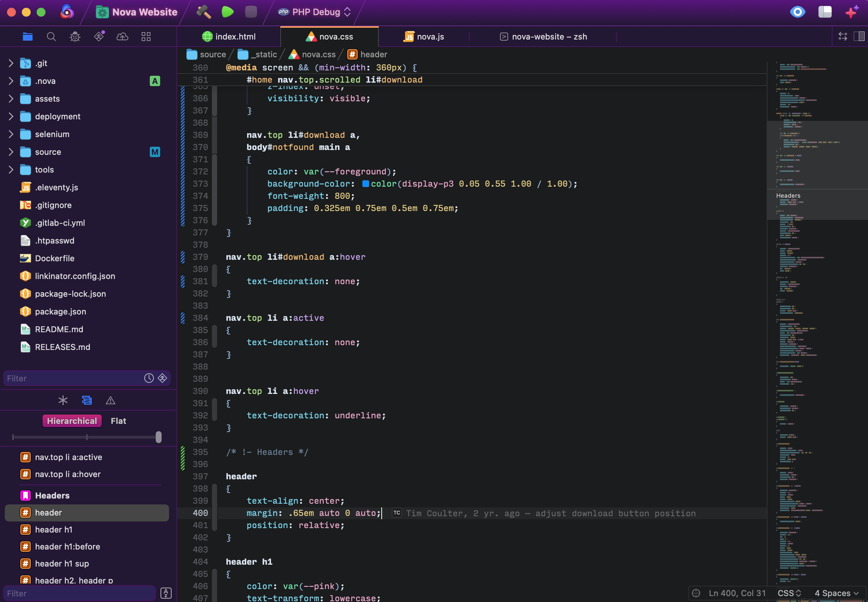This screenshot has height=602, width=868.
Task: Open the source control sidebar icon
Action: [98, 36]
